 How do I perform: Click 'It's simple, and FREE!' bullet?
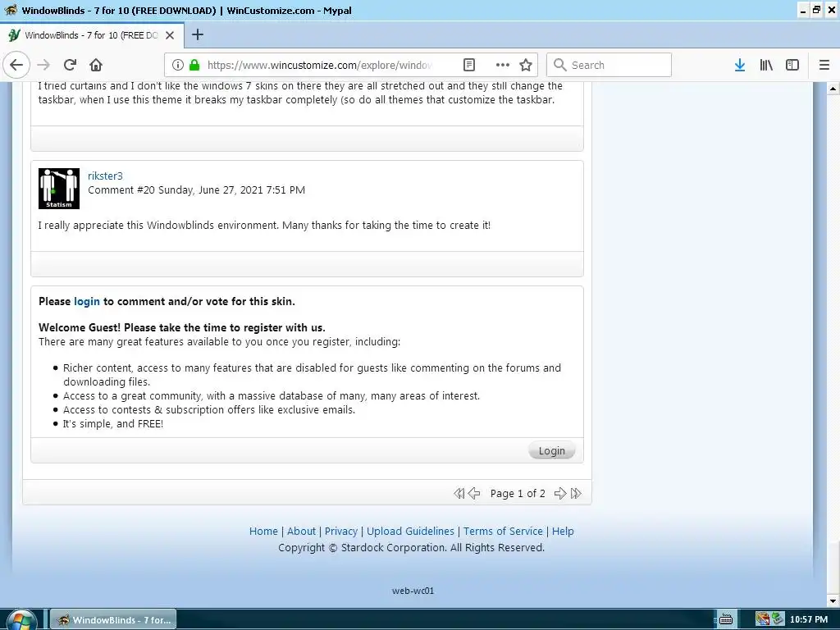[x=113, y=423]
